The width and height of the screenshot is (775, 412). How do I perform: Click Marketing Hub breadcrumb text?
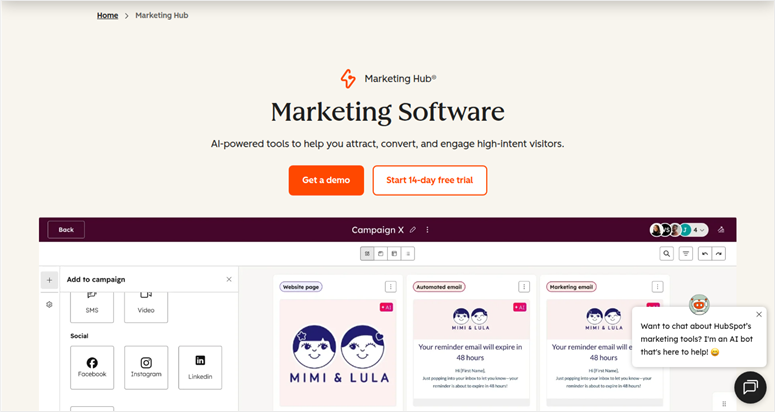(x=162, y=15)
